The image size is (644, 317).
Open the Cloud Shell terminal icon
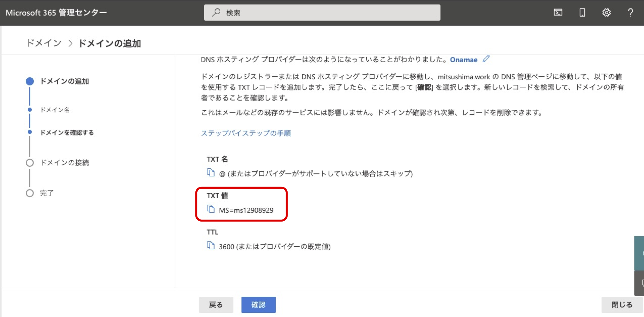pos(558,13)
